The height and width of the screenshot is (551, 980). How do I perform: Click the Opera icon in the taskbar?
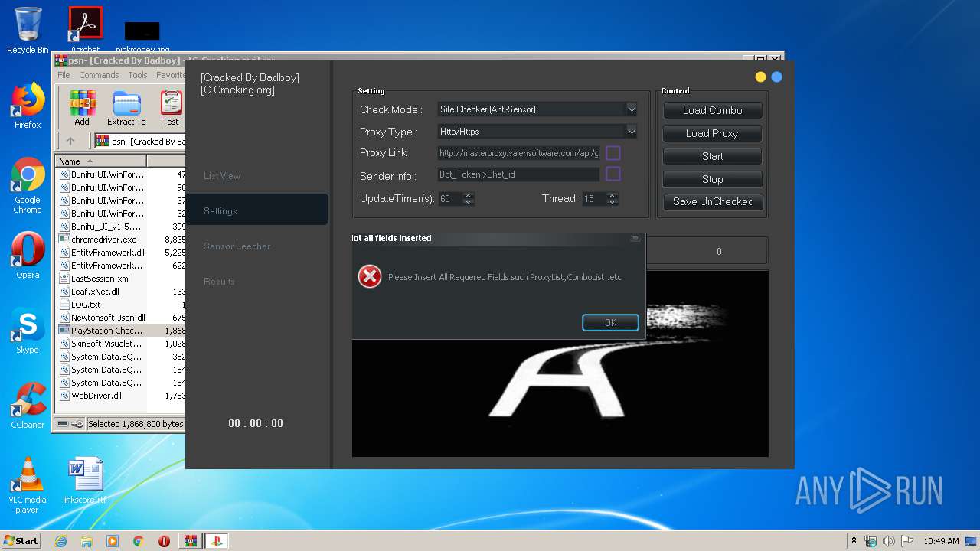click(x=164, y=541)
